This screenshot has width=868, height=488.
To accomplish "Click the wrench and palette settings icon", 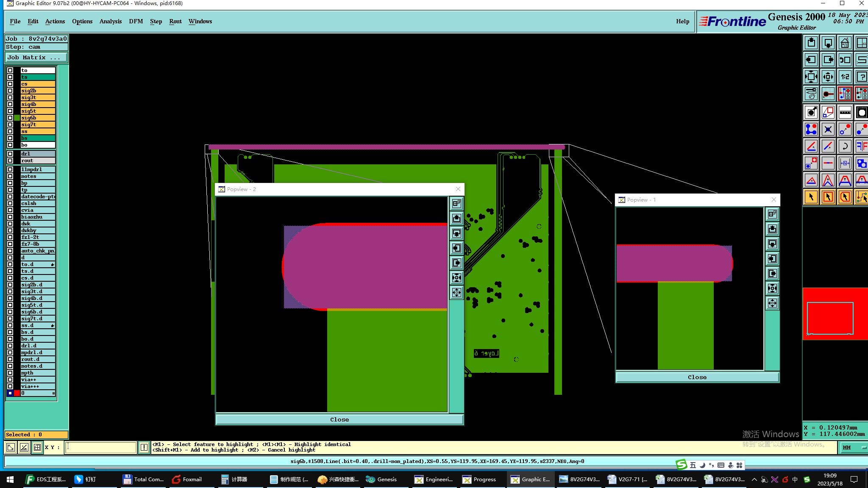I will [811, 93].
